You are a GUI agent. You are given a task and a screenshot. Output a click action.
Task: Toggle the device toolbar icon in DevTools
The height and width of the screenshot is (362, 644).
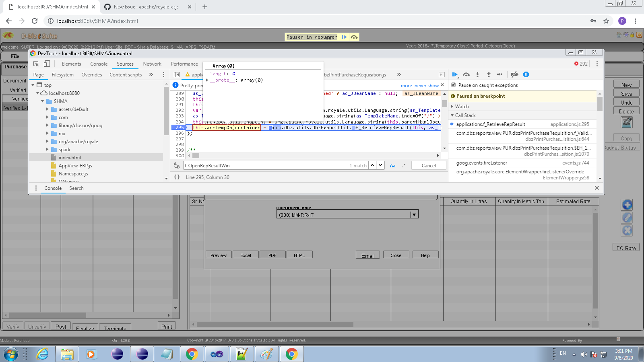[46, 64]
